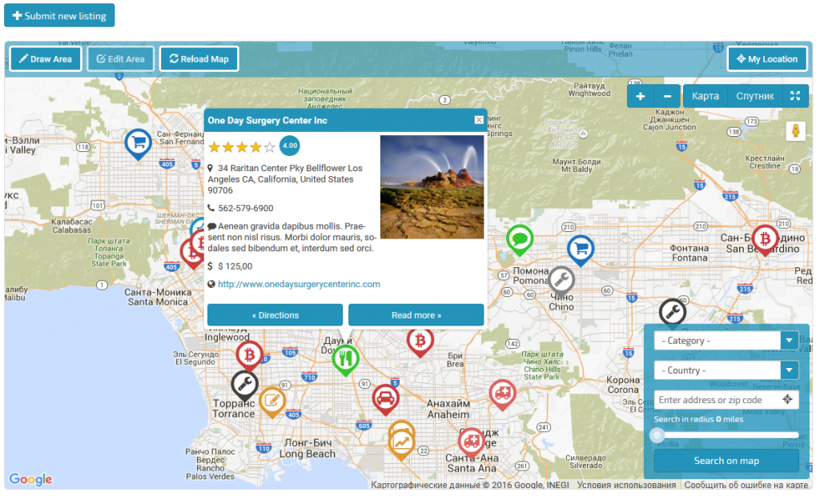Viewport: 820px width, 504px height.
Task: Toggle fullscreen map view
Action: 795,96
